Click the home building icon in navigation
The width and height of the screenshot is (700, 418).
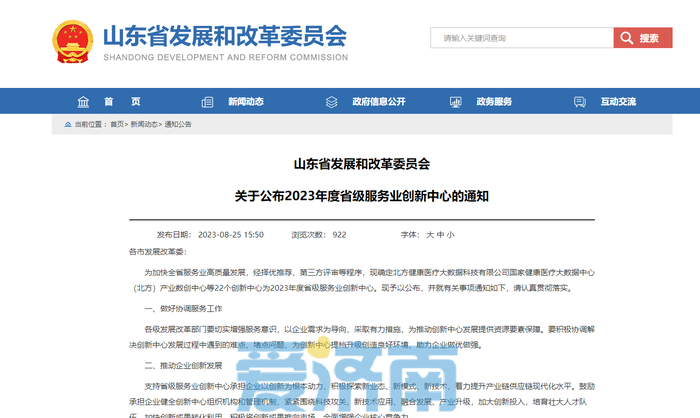coord(83,102)
